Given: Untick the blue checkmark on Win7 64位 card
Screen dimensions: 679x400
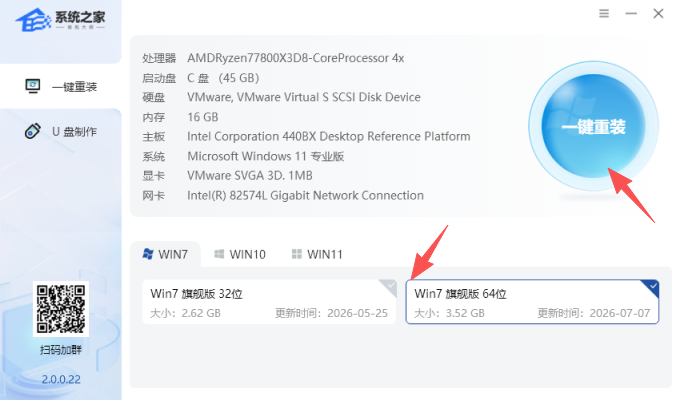Looking at the screenshot, I should 651,287.
